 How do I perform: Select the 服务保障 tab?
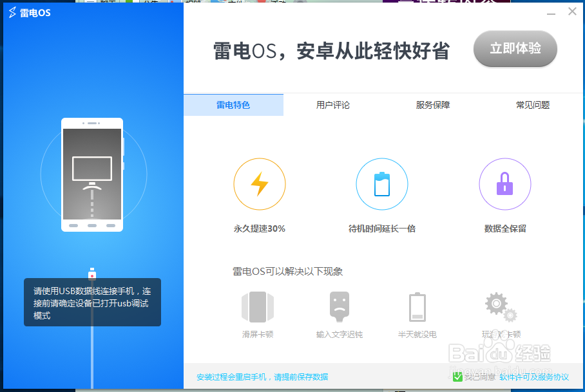click(433, 105)
